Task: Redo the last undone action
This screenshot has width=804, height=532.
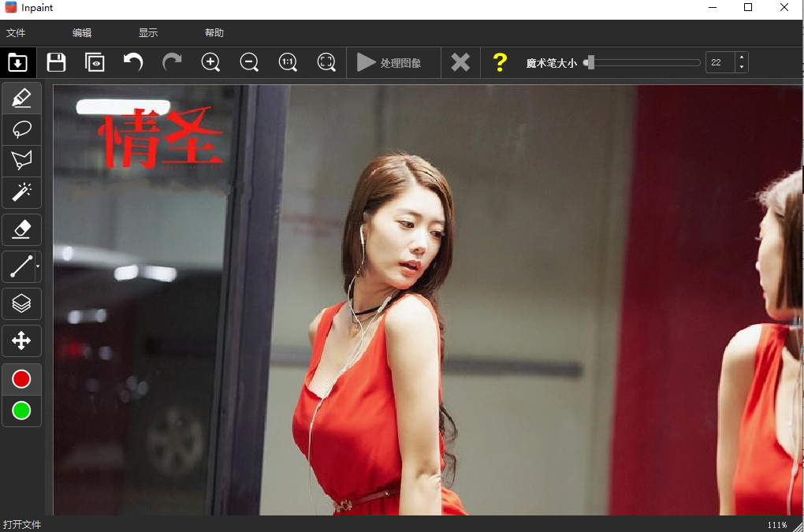Action: point(172,62)
